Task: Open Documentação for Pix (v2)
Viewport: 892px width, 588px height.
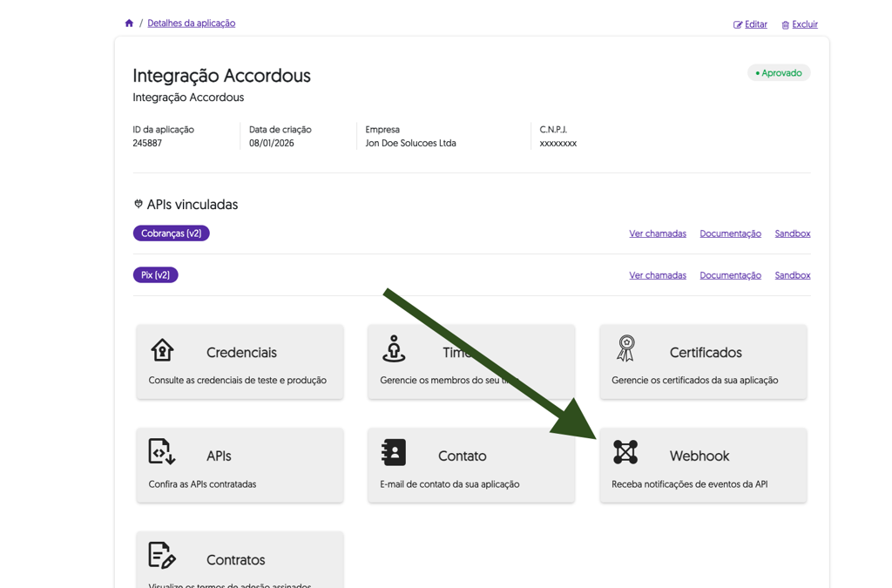Action: pyautogui.click(x=731, y=275)
